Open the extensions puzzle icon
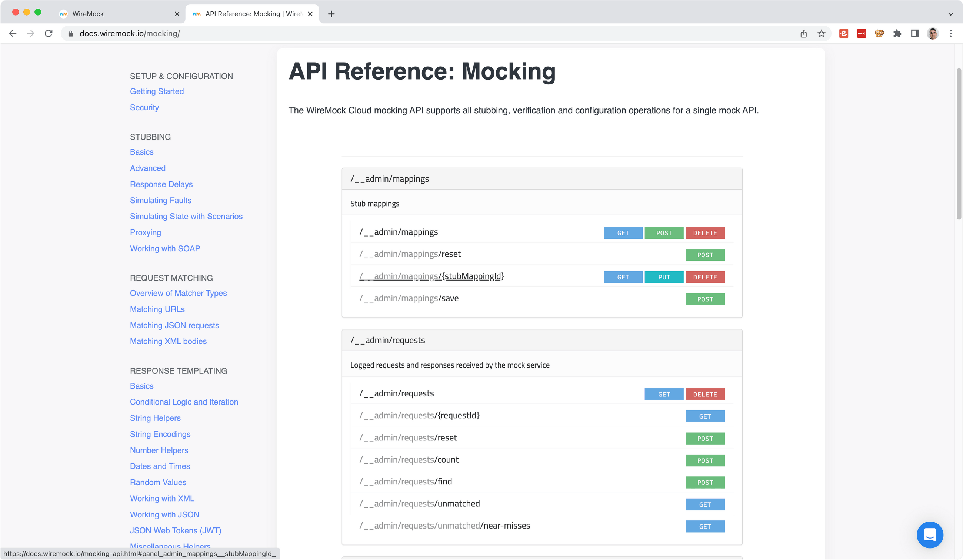 pos(897,34)
